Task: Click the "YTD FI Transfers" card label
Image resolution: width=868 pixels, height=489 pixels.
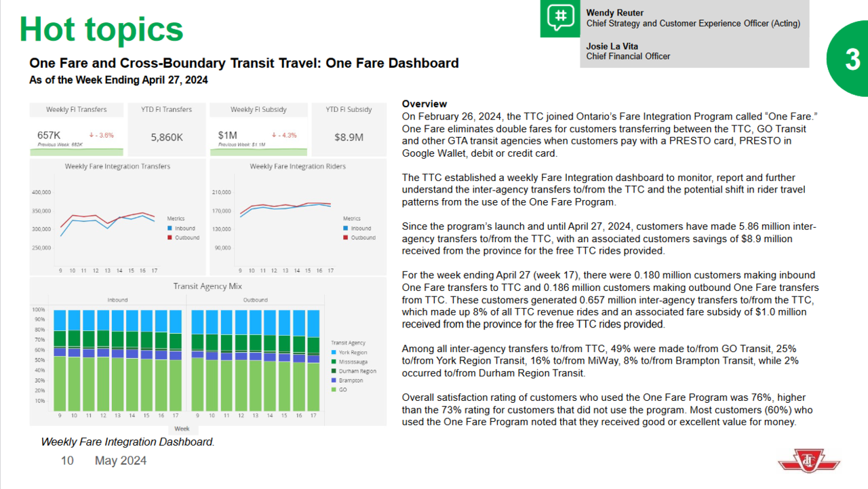Action: [166, 109]
